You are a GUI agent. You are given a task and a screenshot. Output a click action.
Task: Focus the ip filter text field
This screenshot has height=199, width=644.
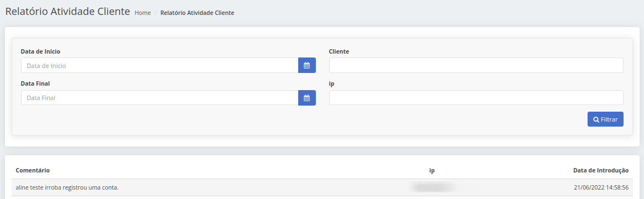[476, 98]
